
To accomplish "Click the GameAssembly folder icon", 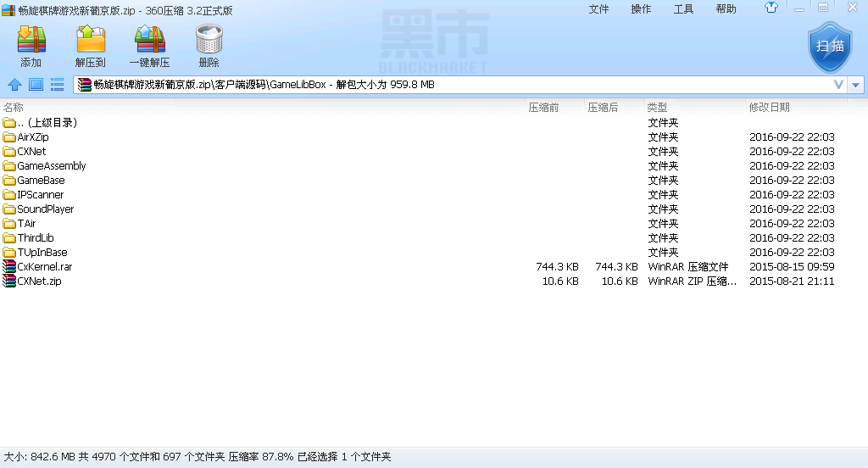I will (x=8, y=165).
